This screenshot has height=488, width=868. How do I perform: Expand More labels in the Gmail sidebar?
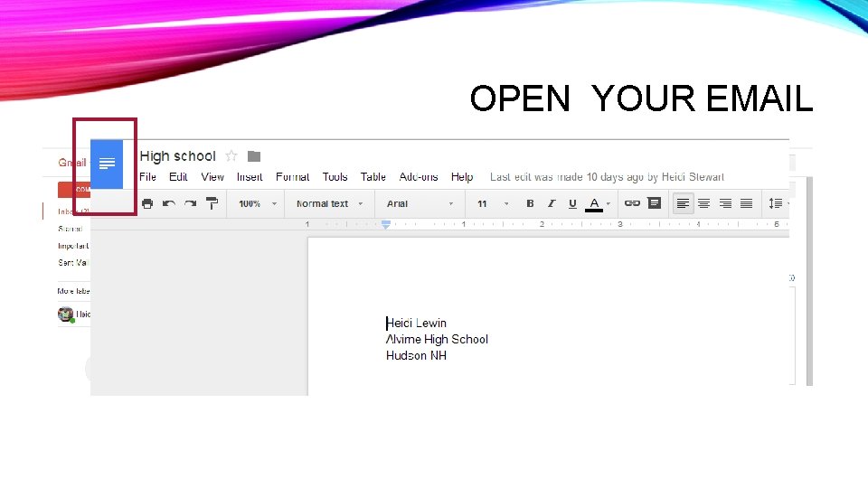click(73, 290)
